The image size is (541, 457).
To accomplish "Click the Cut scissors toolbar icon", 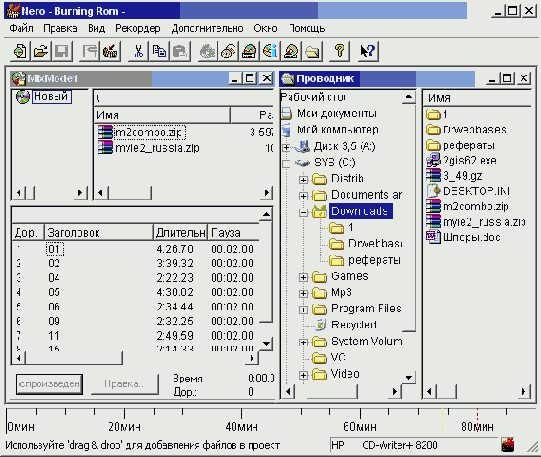I will (x=138, y=51).
